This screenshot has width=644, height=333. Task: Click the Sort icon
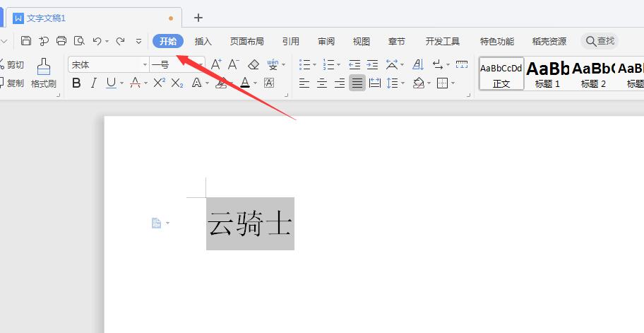pos(418,64)
